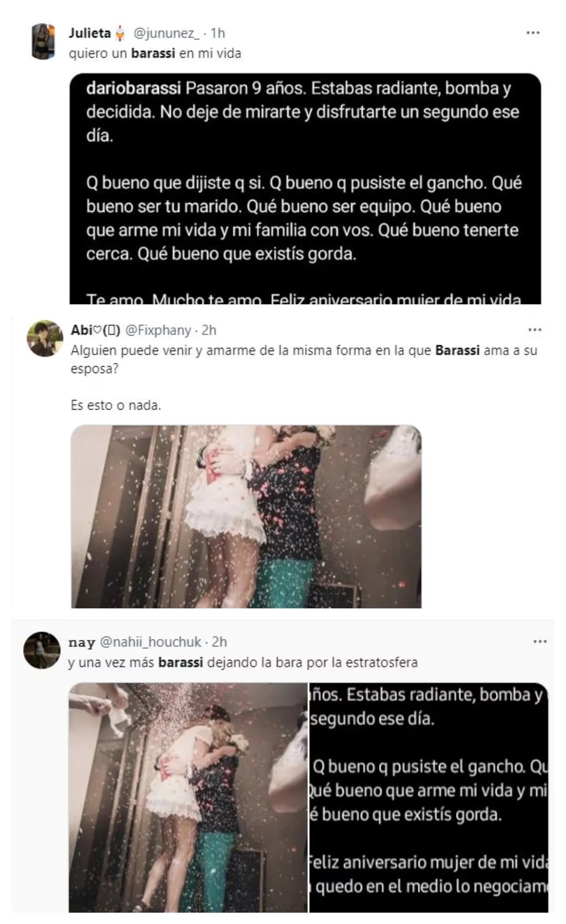Open the @nahii_houchuk handle link
The height and width of the screenshot is (924, 566).
click(151, 642)
